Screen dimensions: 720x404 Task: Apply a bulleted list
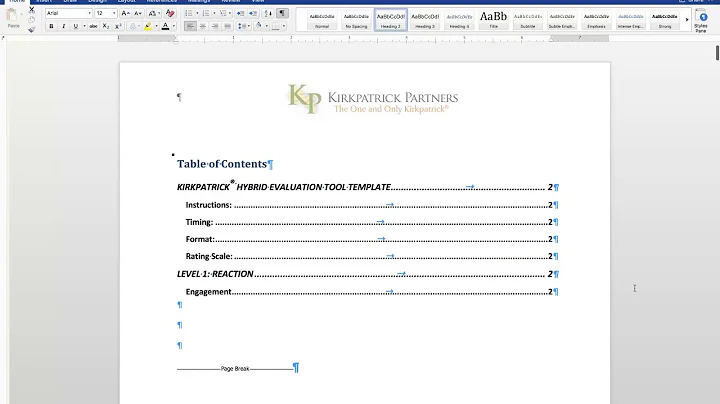[x=189, y=13]
